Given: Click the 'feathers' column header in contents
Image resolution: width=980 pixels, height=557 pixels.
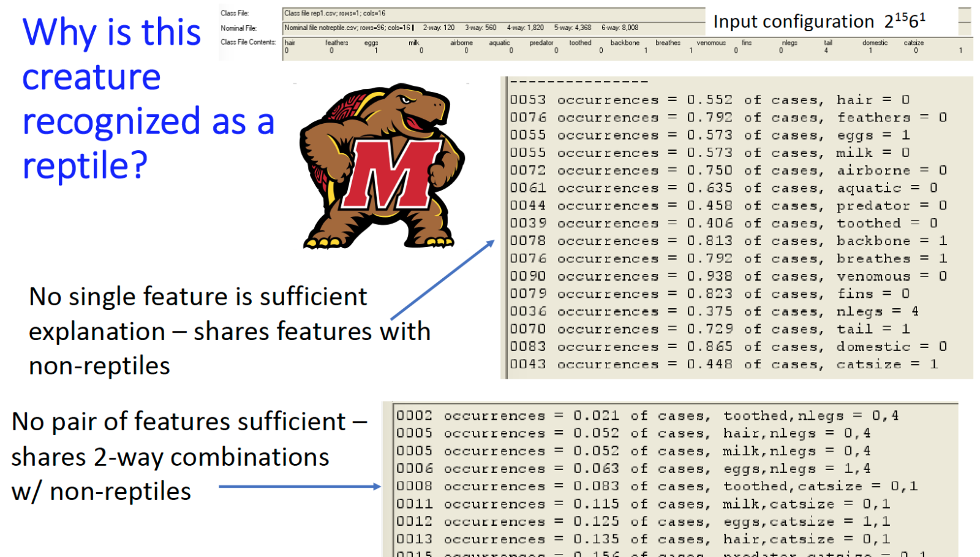Looking at the screenshot, I should coord(336,43).
